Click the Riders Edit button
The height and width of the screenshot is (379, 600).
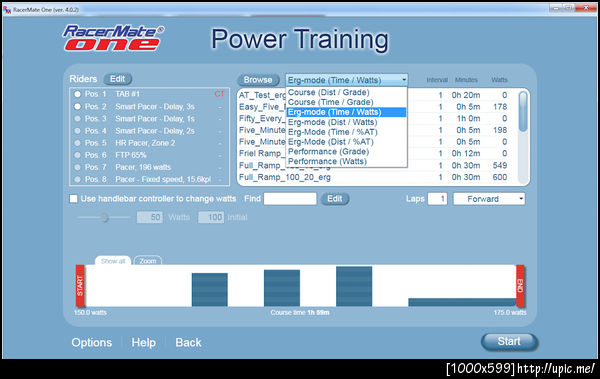117,79
